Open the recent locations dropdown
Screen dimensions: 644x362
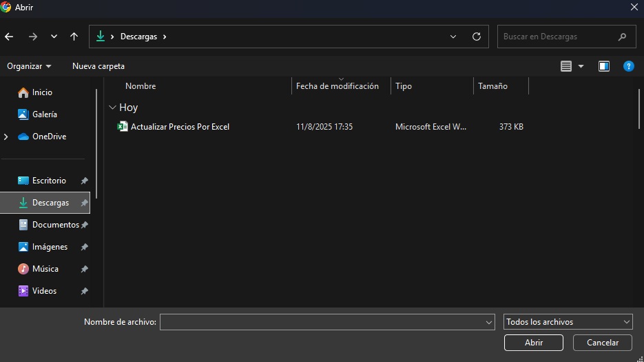pyautogui.click(x=54, y=37)
